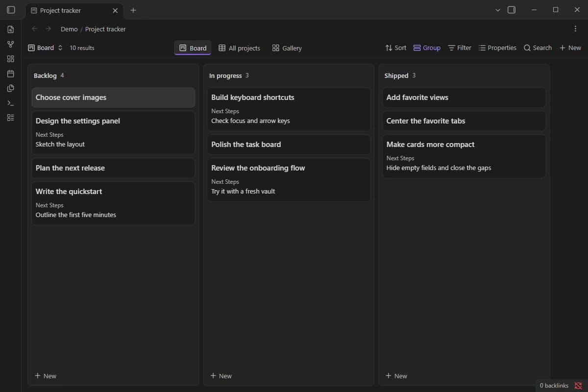Open the Properties list

497,48
